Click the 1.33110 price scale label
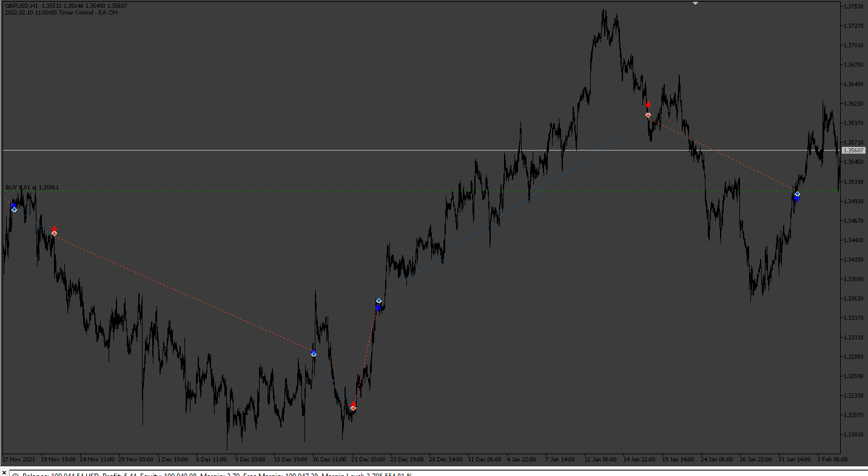This screenshot has width=868, height=476. pyautogui.click(x=853, y=337)
